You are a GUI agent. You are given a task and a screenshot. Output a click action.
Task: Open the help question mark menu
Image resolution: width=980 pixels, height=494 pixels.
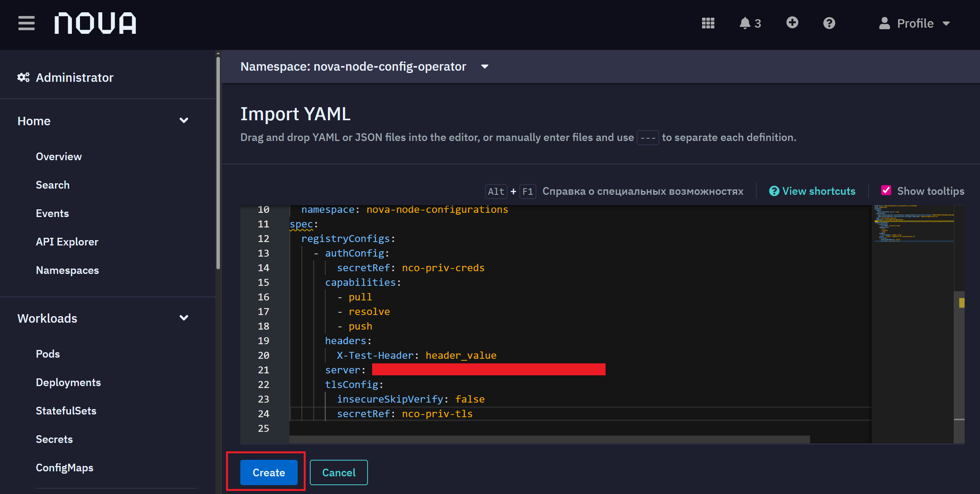(829, 23)
